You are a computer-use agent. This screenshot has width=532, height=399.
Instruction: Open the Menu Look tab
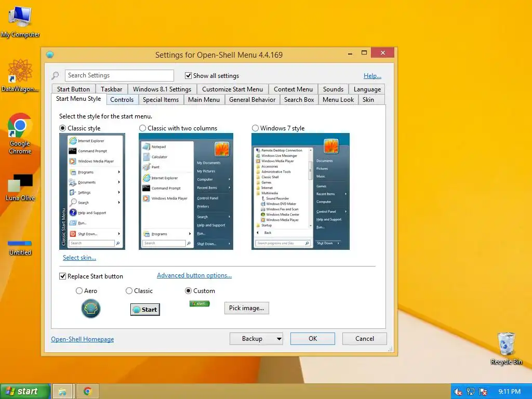tap(338, 100)
